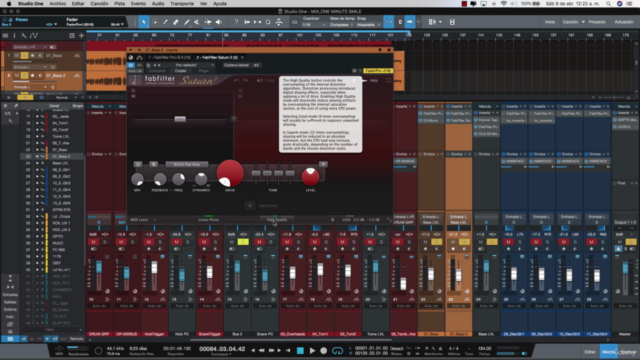Image resolution: width=640 pixels, height=360 pixels.
Task: Click the Spotlight search icon in menu bar
Action: (609, 4)
